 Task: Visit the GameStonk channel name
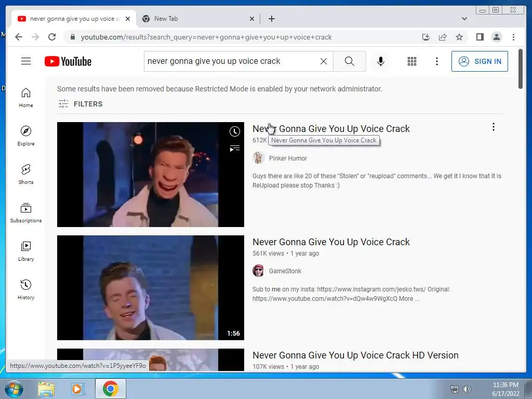pos(285,271)
